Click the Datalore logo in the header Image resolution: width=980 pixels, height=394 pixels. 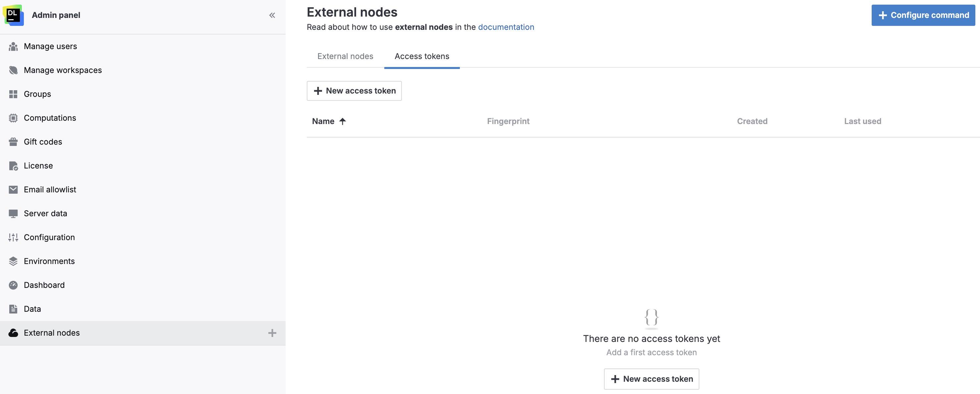pyautogui.click(x=14, y=15)
